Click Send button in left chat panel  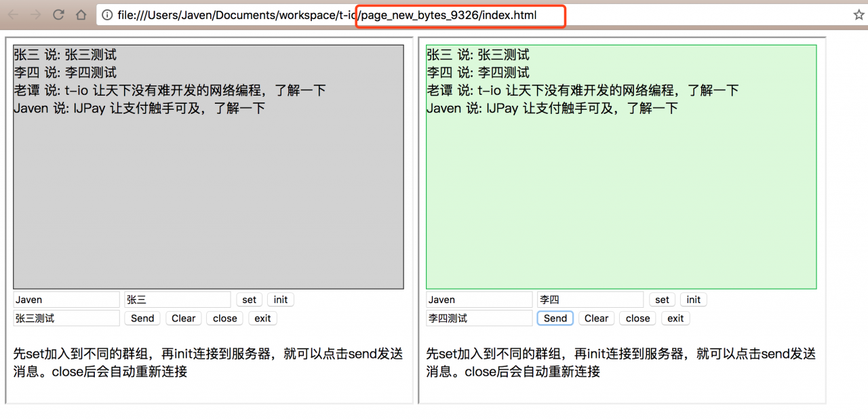point(142,318)
